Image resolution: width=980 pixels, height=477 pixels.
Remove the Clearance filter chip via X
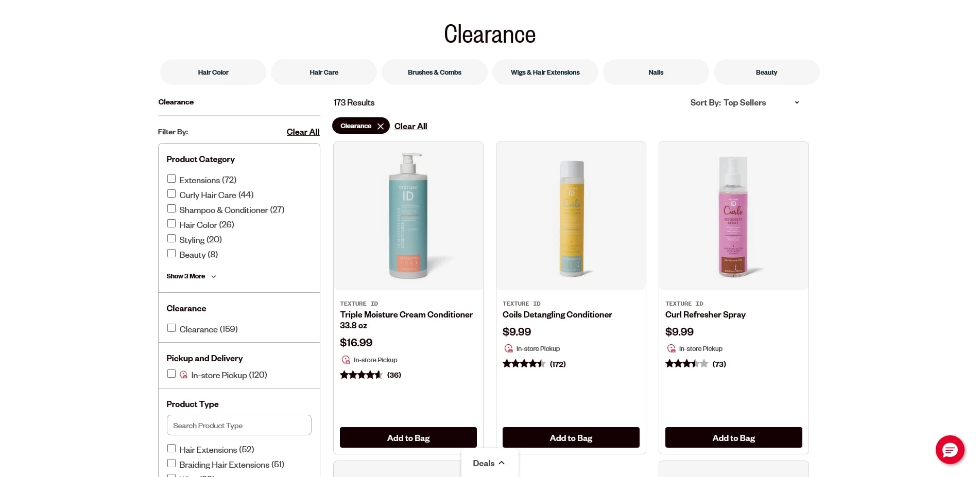381,126
